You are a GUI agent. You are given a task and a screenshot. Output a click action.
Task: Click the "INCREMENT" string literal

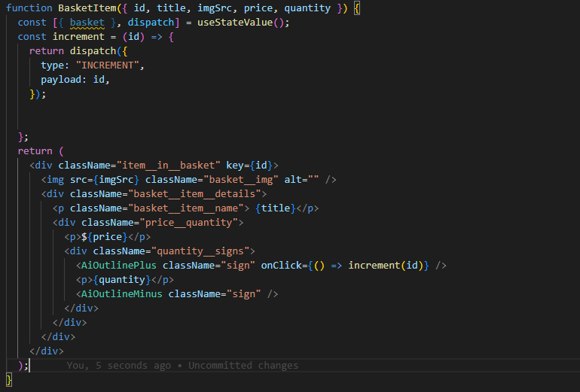point(107,65)
